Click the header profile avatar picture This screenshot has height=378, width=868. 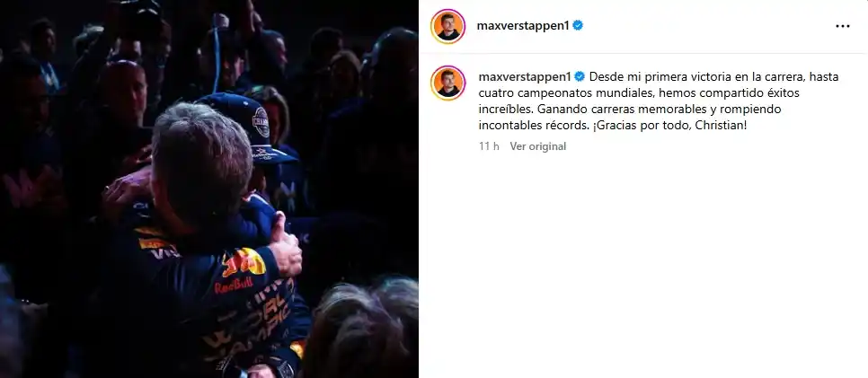447,26
